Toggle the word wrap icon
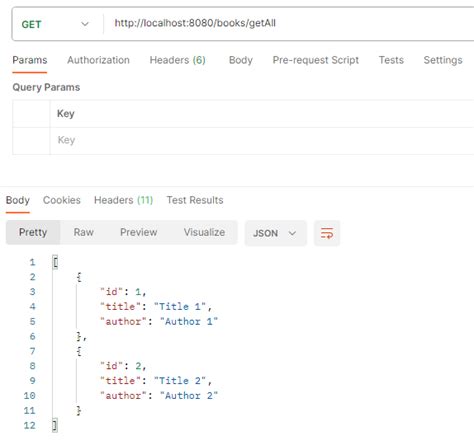The height and width of the screenshot is (445, 474). click(327, 233)
